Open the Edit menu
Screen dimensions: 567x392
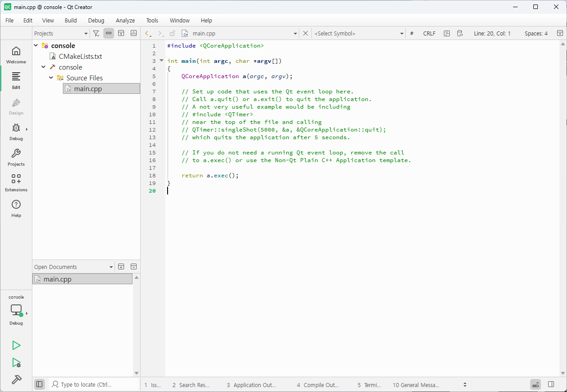point(28,20)
